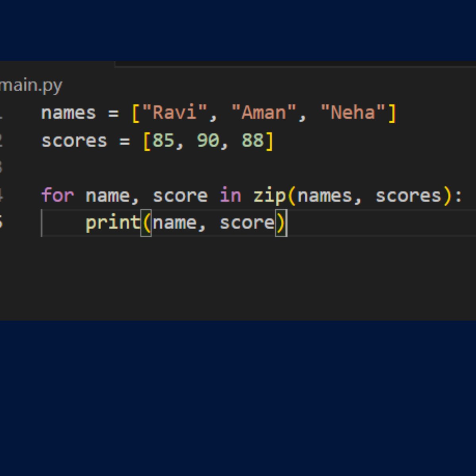
Task: Place cursor on names variable in line one
Action: point(68,113)
